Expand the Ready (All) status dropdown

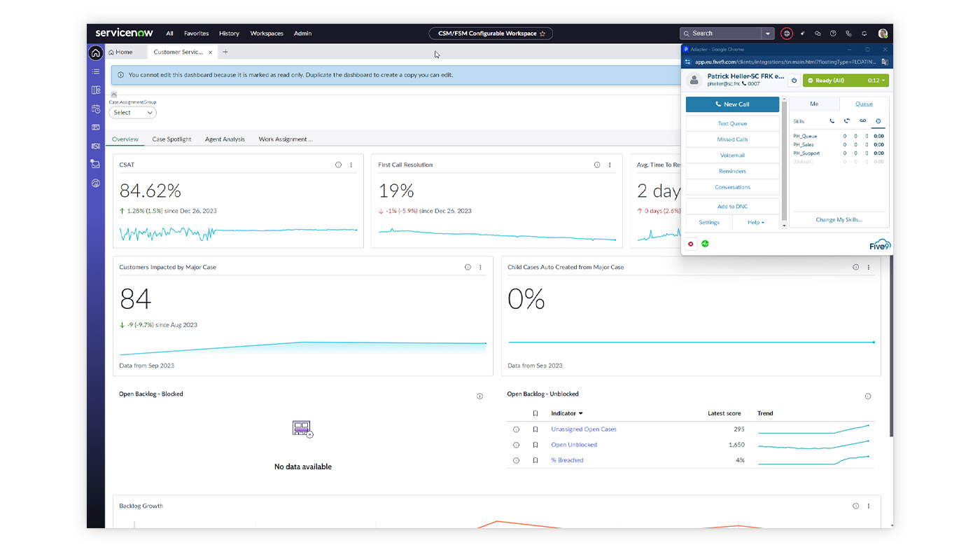[883, 81]
